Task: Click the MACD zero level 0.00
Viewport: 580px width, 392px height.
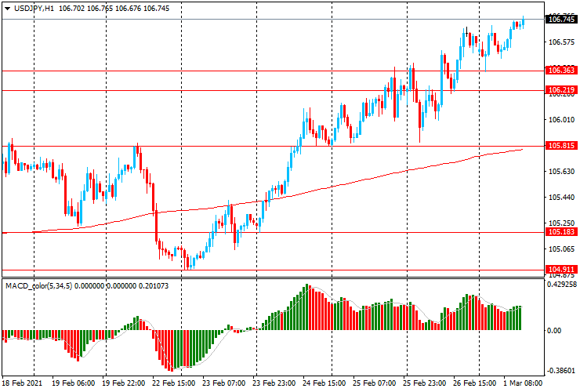Action: (554, 330)
